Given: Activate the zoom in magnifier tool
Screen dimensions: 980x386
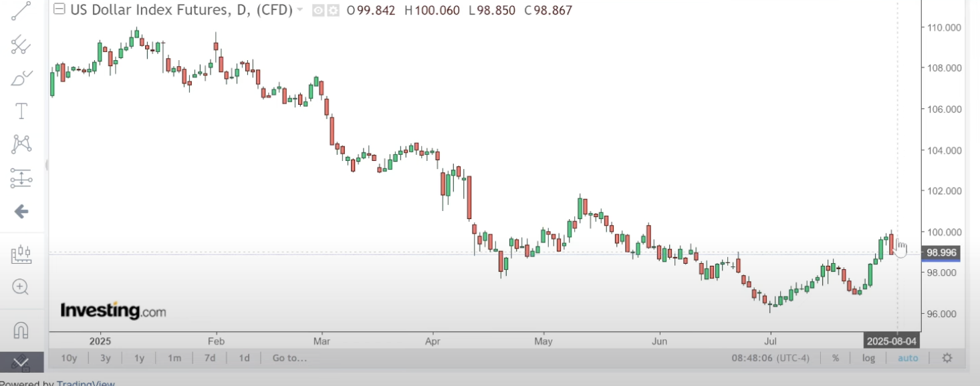Looking at the screenshot, I should point(21,287).
